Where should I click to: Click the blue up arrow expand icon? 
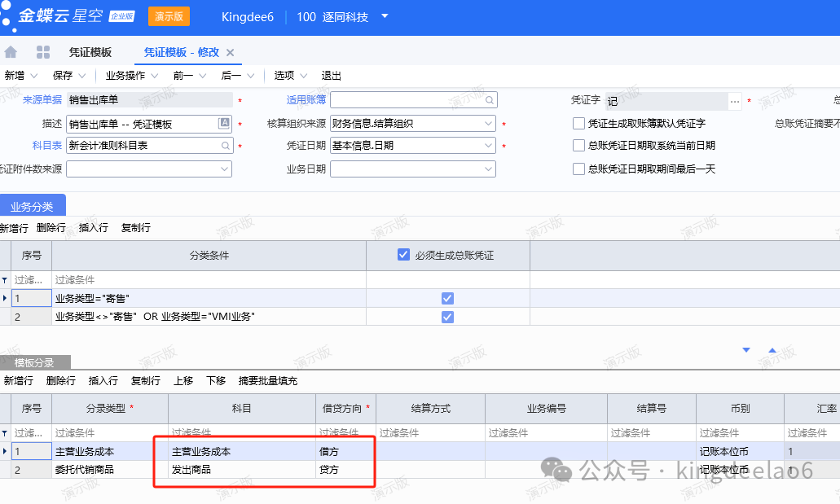point(772,350)
